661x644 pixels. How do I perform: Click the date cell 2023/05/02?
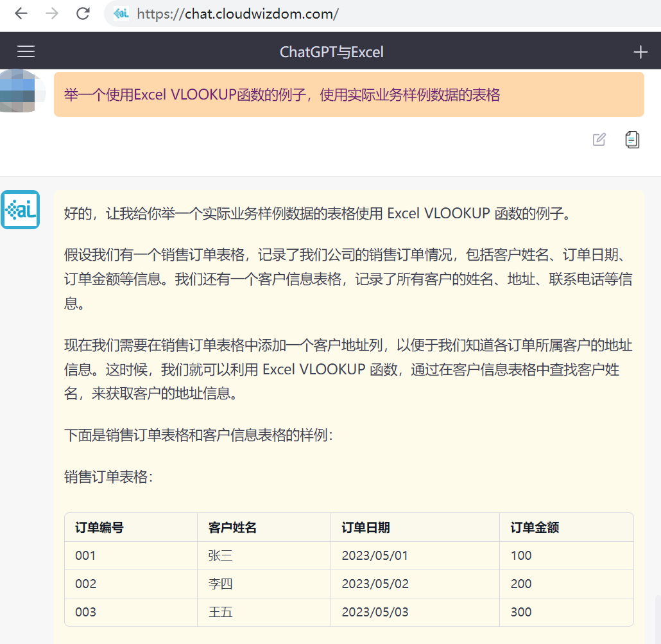click(415, 584)
